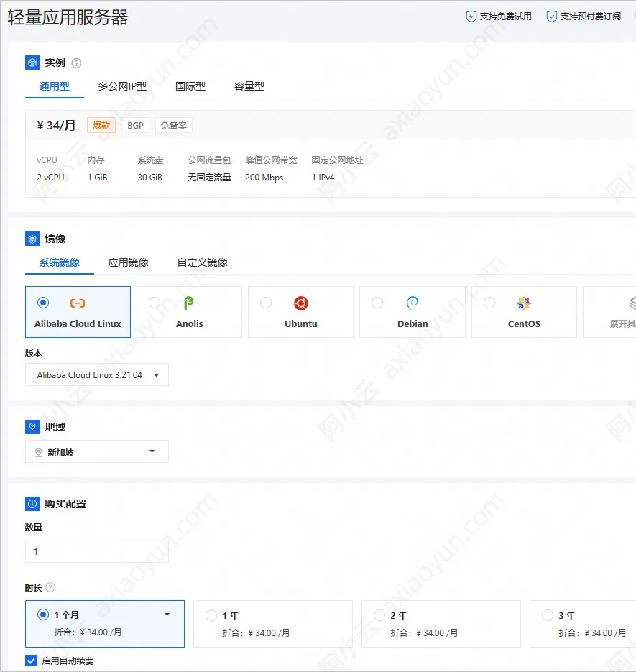This screenshot has height=672, width=636.
Task: Switch to the 多公网IP型 tab
Action: [x=122, y=86]
